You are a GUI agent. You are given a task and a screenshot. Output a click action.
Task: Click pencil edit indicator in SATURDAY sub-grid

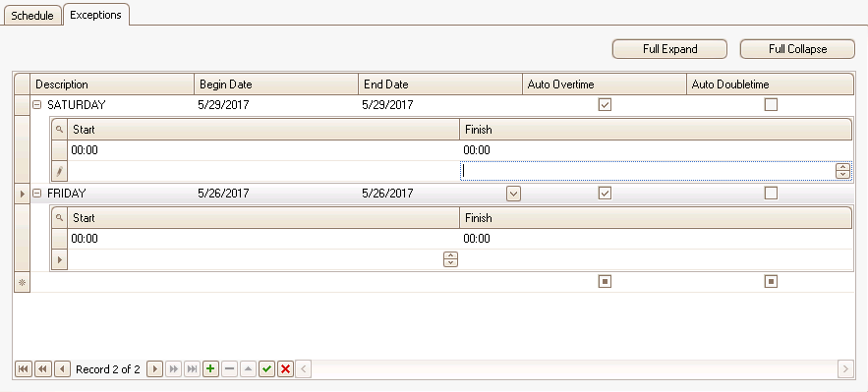59,171
